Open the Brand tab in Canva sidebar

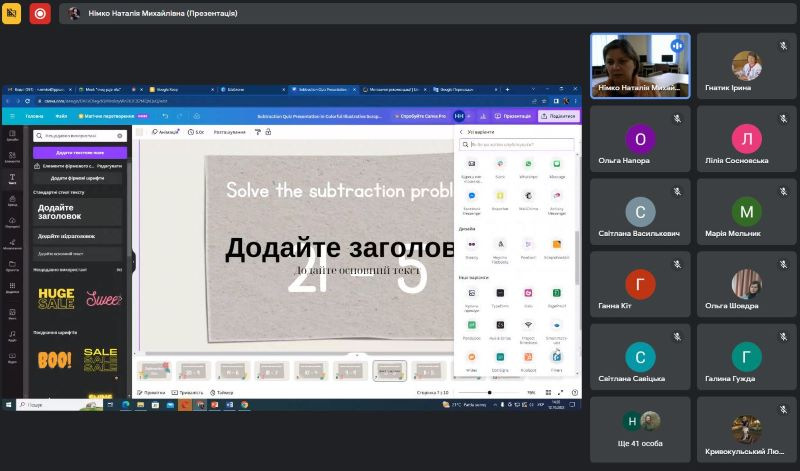tap(12, 201)
